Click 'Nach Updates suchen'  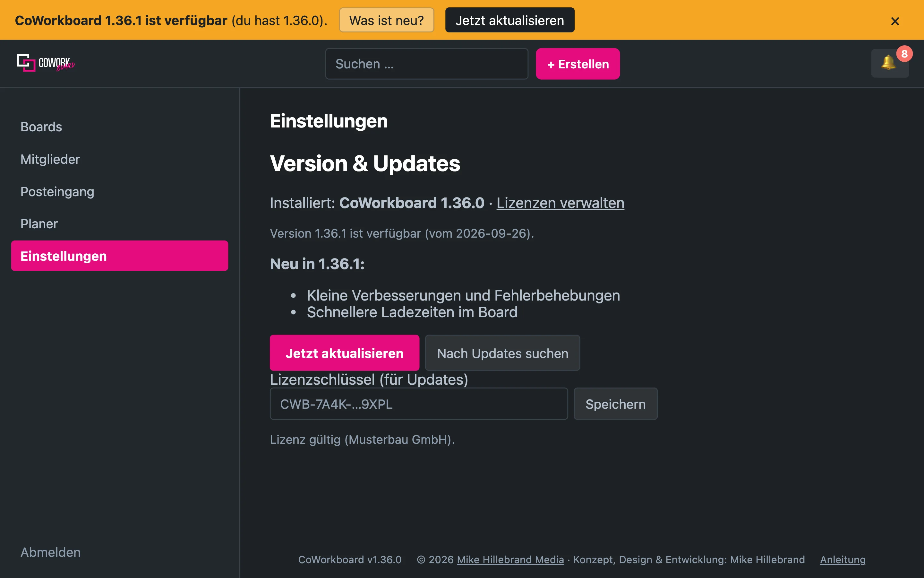pyautogui.click(x=502, y=353)
